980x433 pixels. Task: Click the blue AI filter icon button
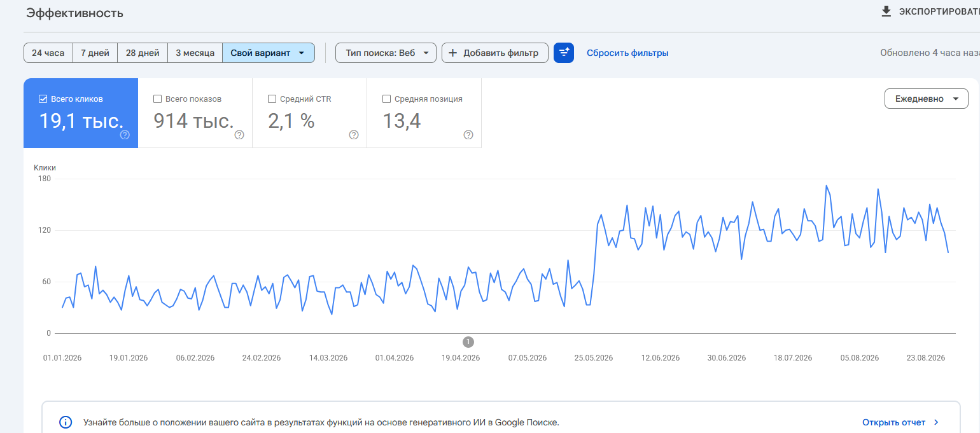[x=564, y=53]
